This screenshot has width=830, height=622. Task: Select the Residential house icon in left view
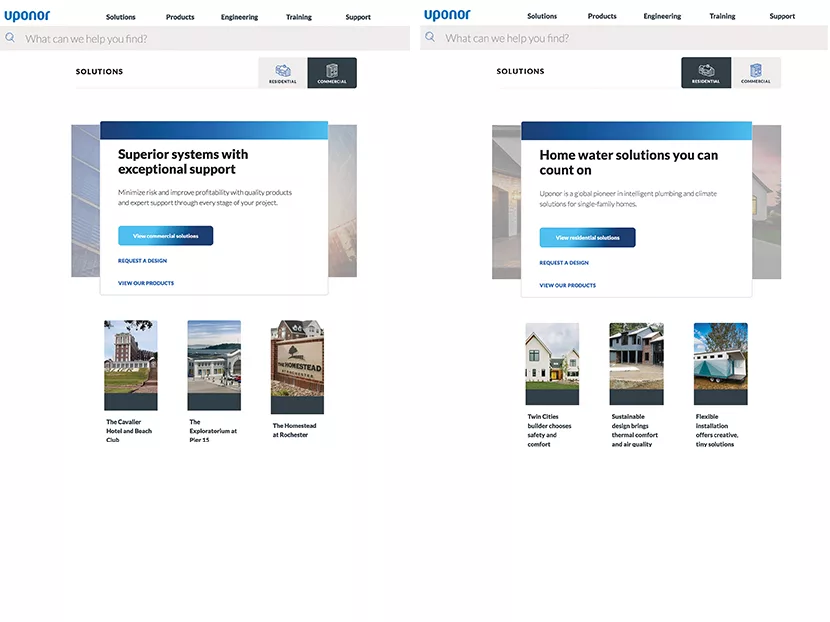click(x=282, y=72)
